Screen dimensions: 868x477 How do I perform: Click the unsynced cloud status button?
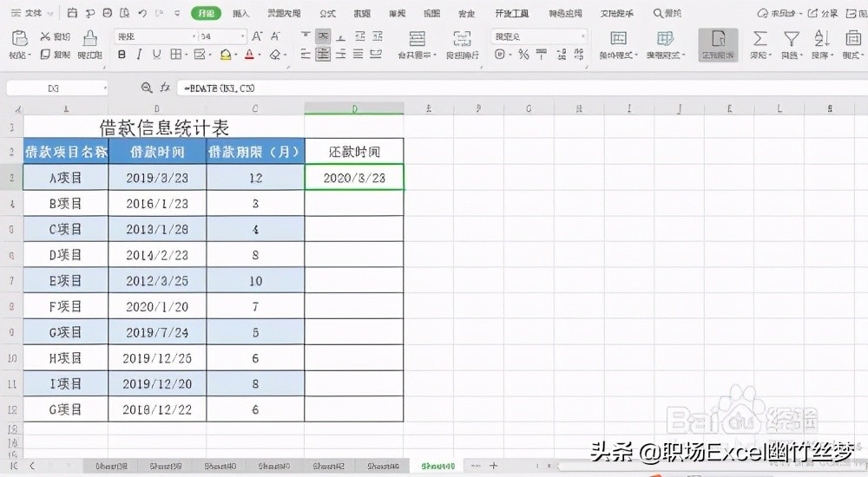click(x=779, y=13)
